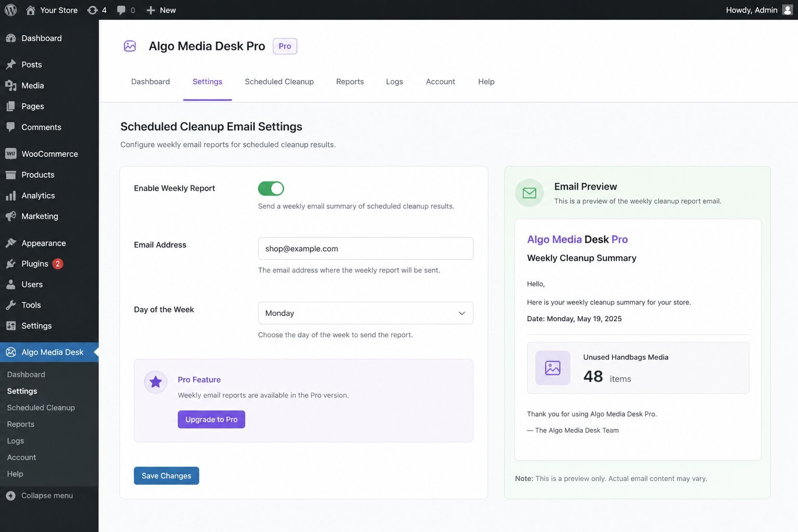The image size is (798, 532).
Task: Open the comments bubble icon in admin bar
Action: pos(121,10)
